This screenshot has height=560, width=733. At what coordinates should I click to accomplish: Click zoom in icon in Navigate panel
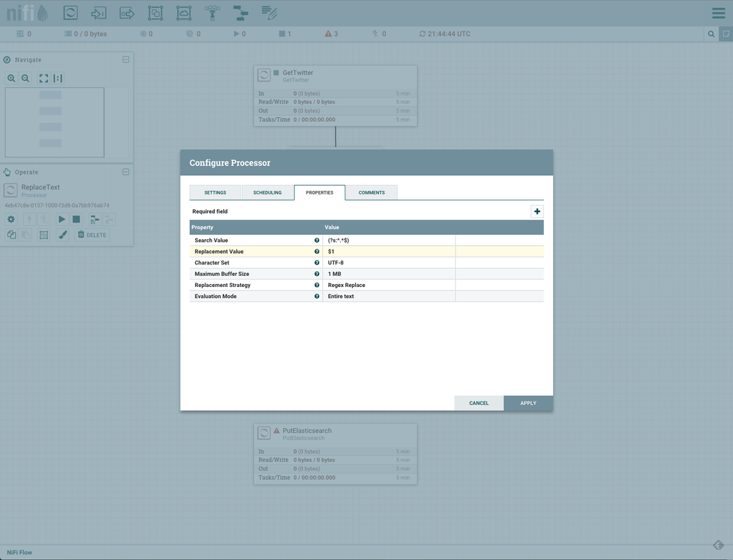(12, 79)
